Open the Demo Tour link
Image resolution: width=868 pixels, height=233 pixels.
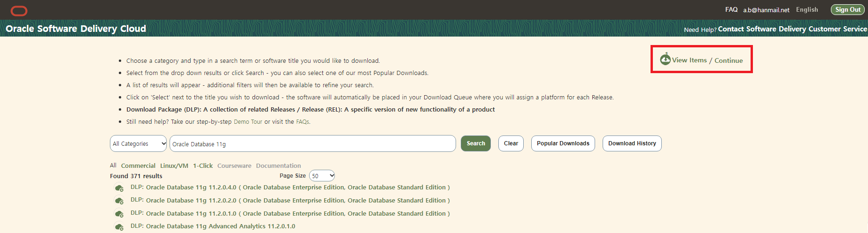tap(248, 122)
